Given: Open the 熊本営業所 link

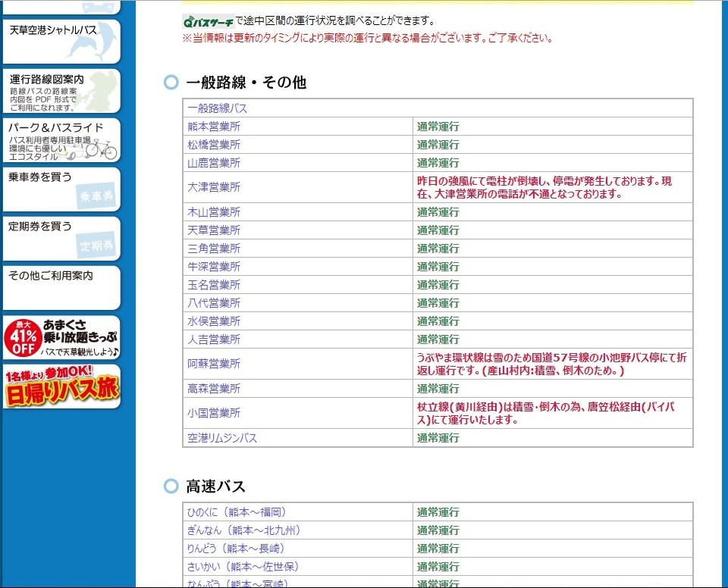Looking at the screenshot, I should pyautogui.click(x=214, y=127).
